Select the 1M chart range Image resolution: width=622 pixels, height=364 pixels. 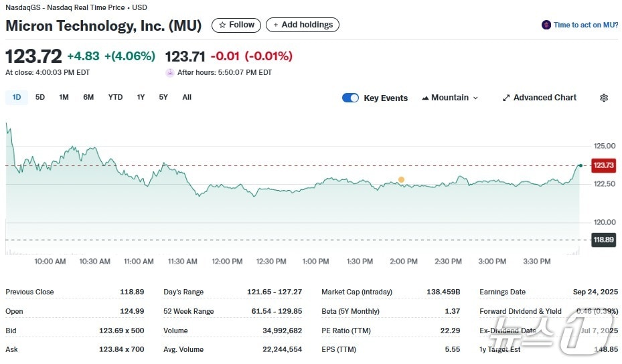[x=64, y=97]
